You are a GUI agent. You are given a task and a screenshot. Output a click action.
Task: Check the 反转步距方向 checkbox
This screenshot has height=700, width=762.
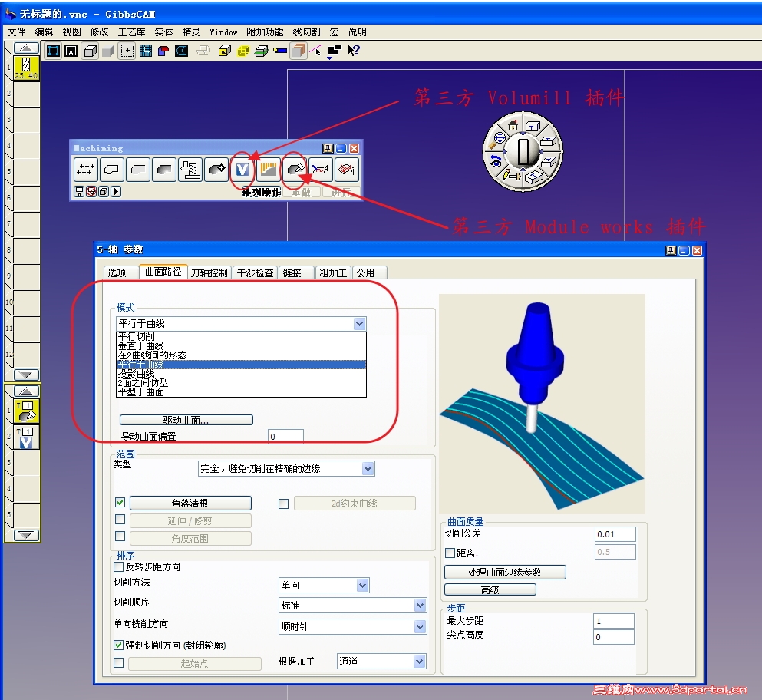(118, 566)
